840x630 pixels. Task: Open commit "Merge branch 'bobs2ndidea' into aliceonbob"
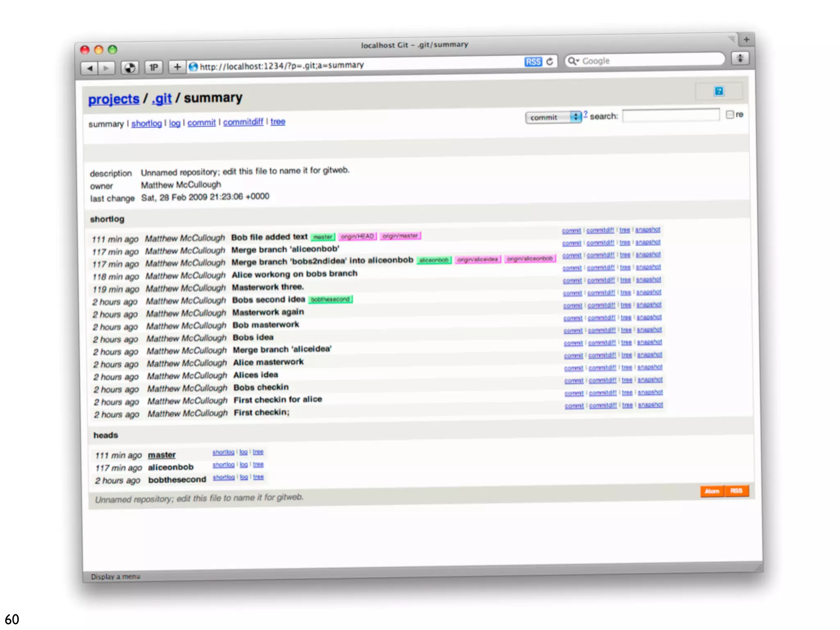[322, 261]
